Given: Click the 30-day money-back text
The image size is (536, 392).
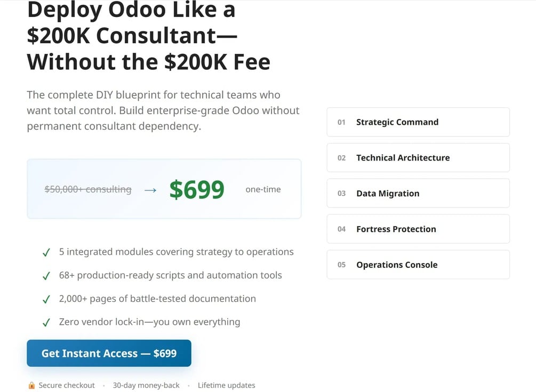Looking at the screenshot, I should (x=146, y=385).
